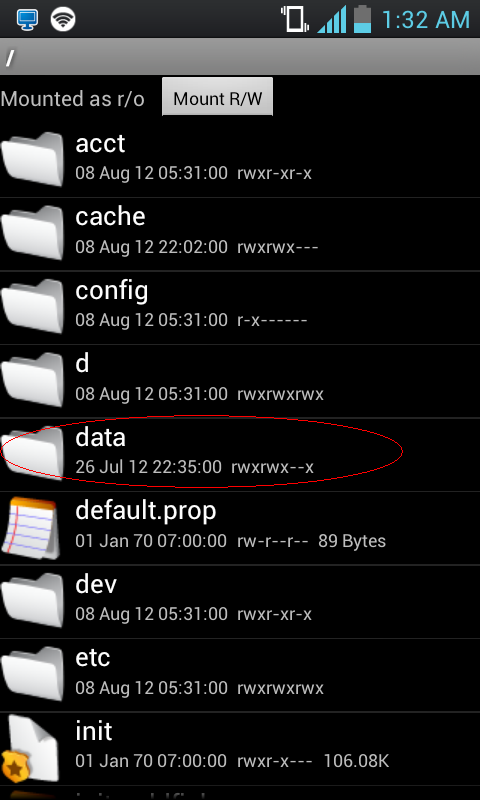
Task: Open the cache folder icon
Action: (32, 233)
